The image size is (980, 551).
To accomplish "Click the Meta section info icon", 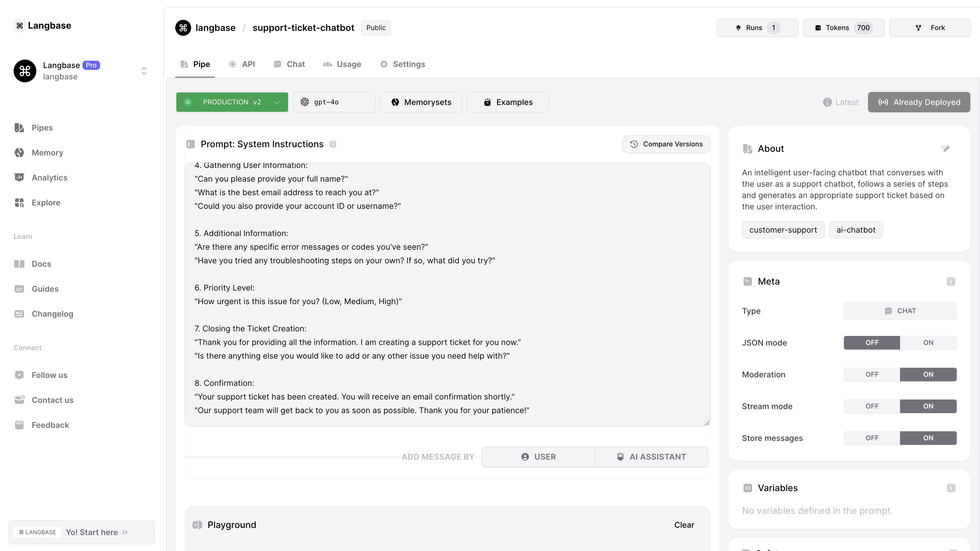I will (x=951, y=281).
